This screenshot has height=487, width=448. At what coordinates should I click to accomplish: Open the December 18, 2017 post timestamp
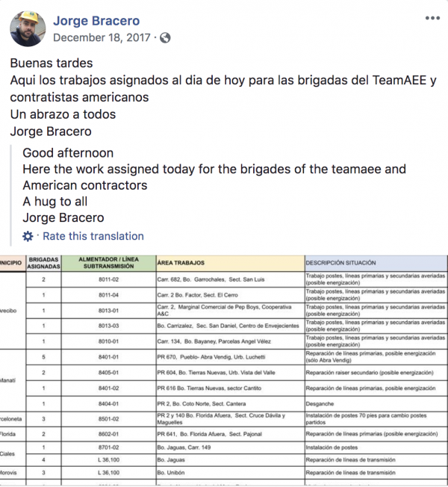point(101,37)
